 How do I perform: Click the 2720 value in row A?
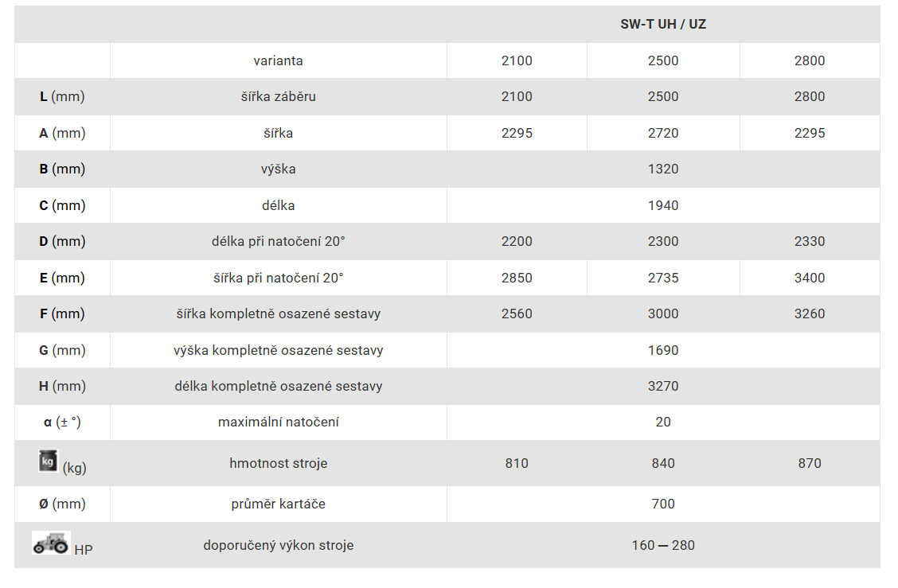(663, 133)
